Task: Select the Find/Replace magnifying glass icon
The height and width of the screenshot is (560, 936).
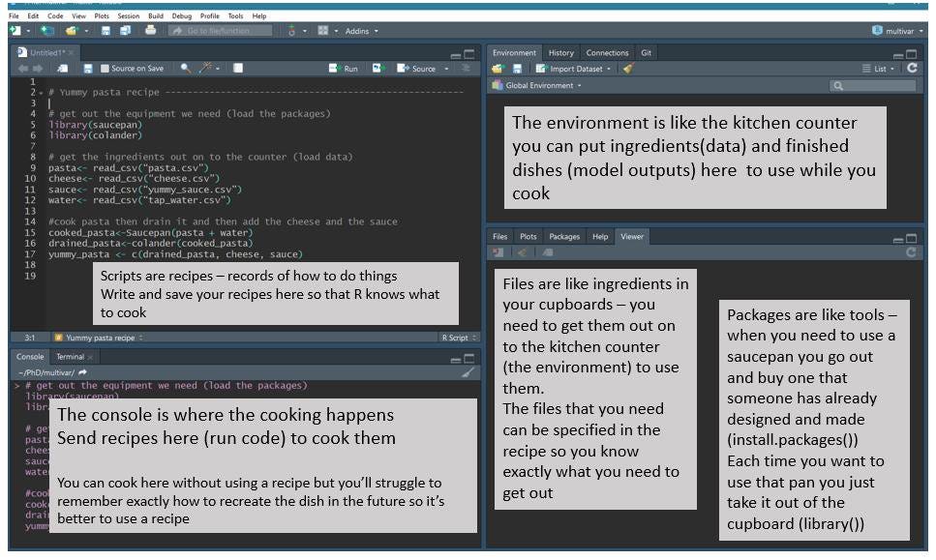Action: point(185,68)
